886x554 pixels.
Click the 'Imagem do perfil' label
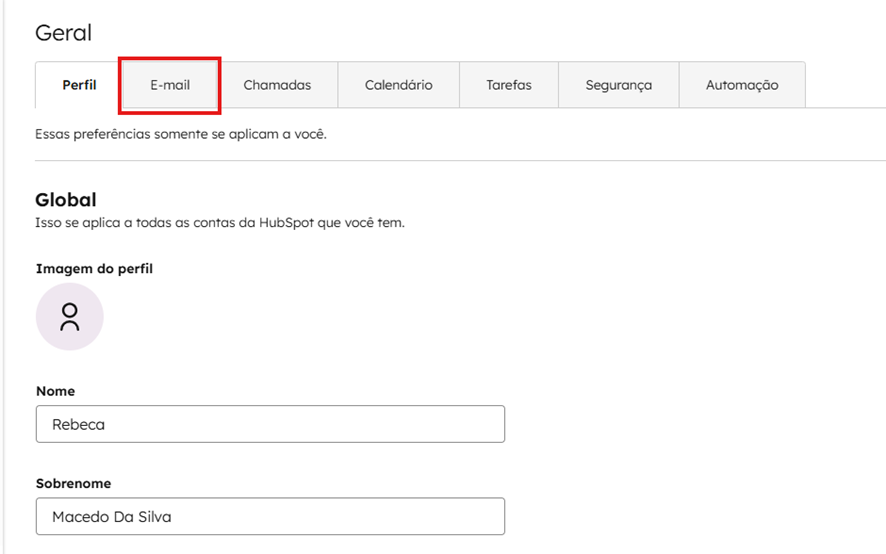94,269
